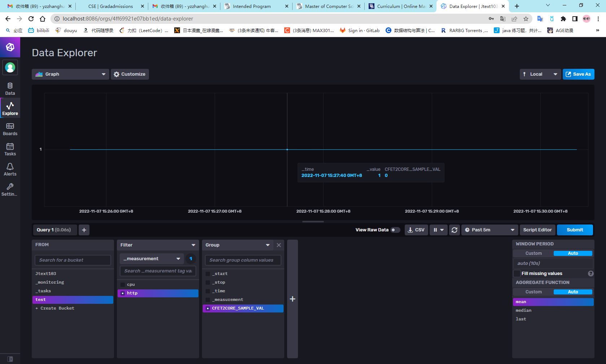Open Settings in the sidebar
606x364 pixels.
(10, 190)
